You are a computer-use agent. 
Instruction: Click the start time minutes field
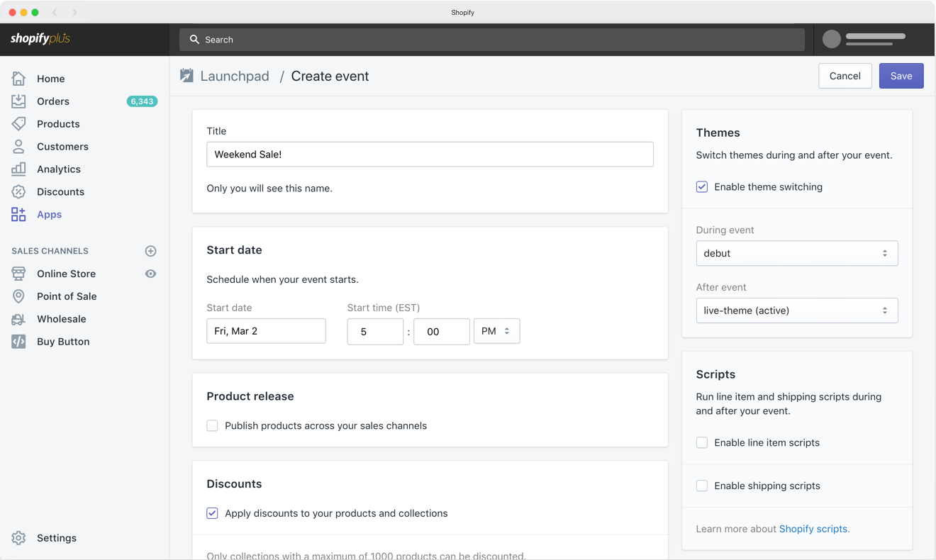pyautogui.click(x=442, y=332)
